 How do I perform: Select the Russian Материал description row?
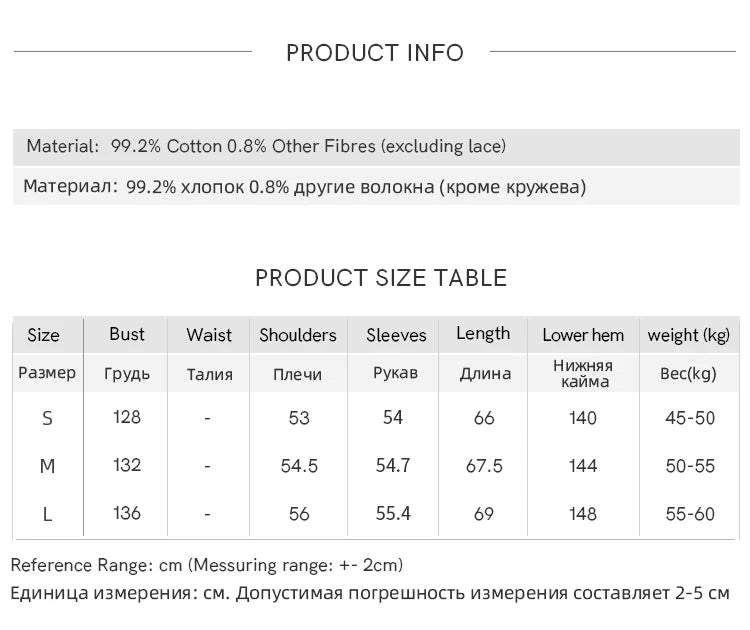[304, 187]
